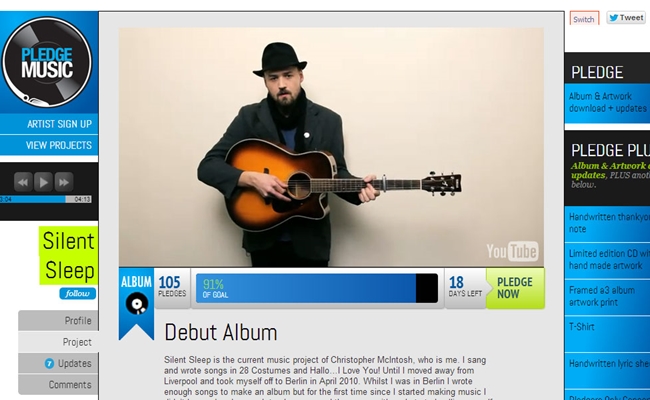
Task: Skip to the previous track
Action: 23,182
